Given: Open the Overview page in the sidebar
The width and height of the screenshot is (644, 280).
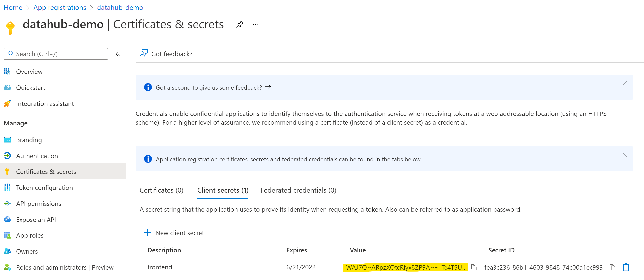Looking at the screenshot, I should coord(29,72).
